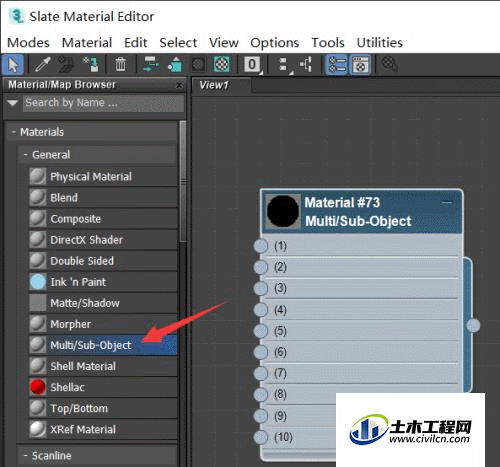The width and height of the screenshot is (500, 467).
Task: Click Lay Out All vertical icon
Action: click(x=283, y=64)
